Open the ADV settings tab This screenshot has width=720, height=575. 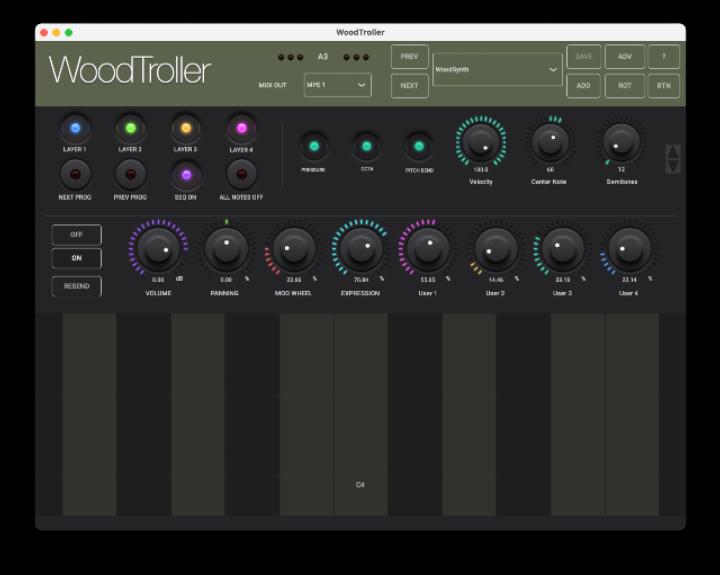[624, 57]
